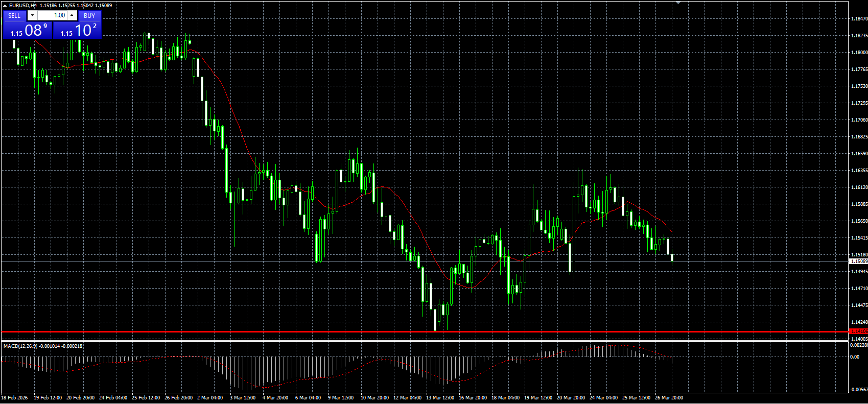The image size is (868, 404).
Task: Click the 1.14240 price axis label
Action: click(x=859, y=322)
